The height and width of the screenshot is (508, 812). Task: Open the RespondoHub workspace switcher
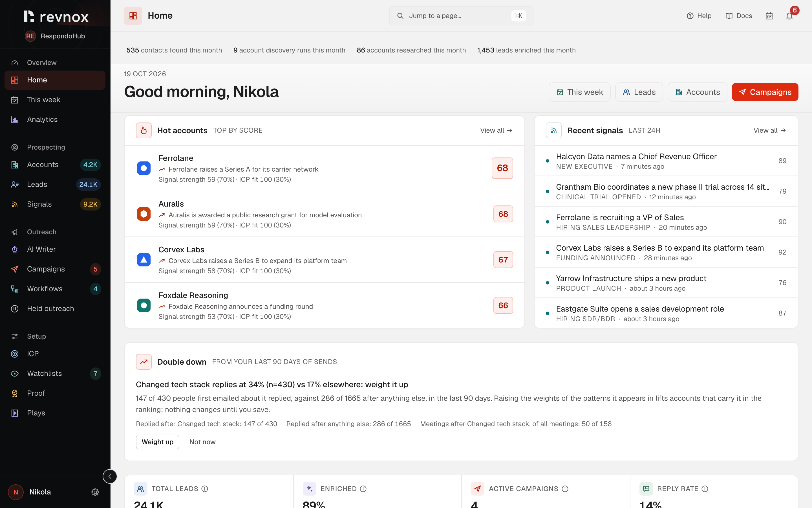point(55,36)
